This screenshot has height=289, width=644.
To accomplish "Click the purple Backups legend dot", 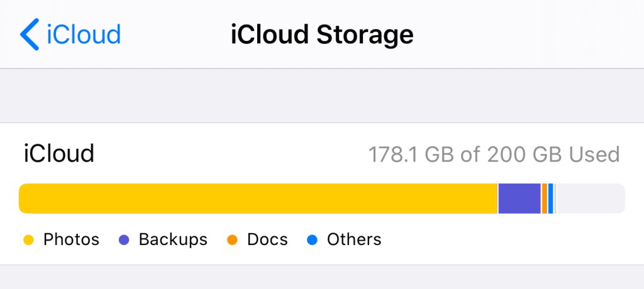I will [x=124, y=240].
